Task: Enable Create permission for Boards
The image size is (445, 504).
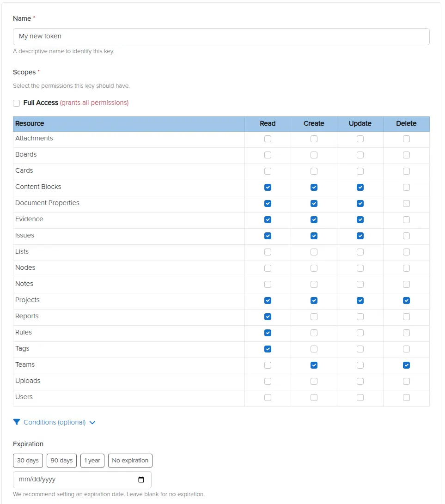Action: coord(314,155)
